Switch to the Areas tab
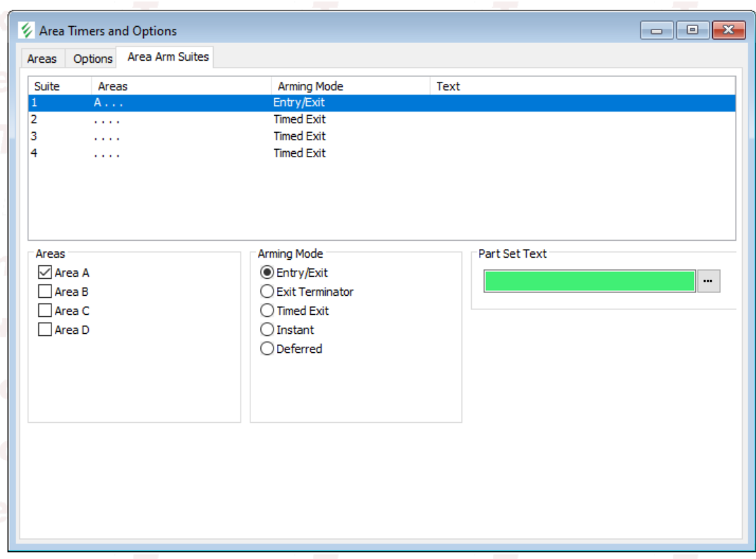The width and height of the screenshot is (756, 559). 42,59
